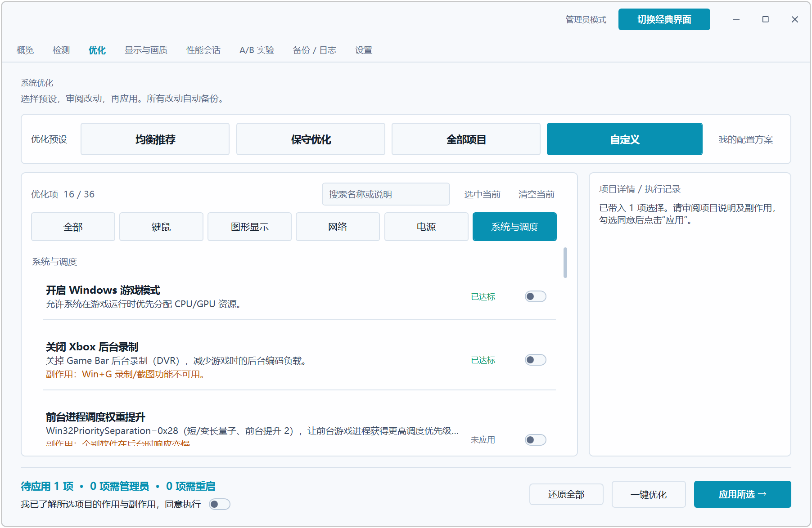
Task: Filter by the 网络 category
Action: [338, 227]
